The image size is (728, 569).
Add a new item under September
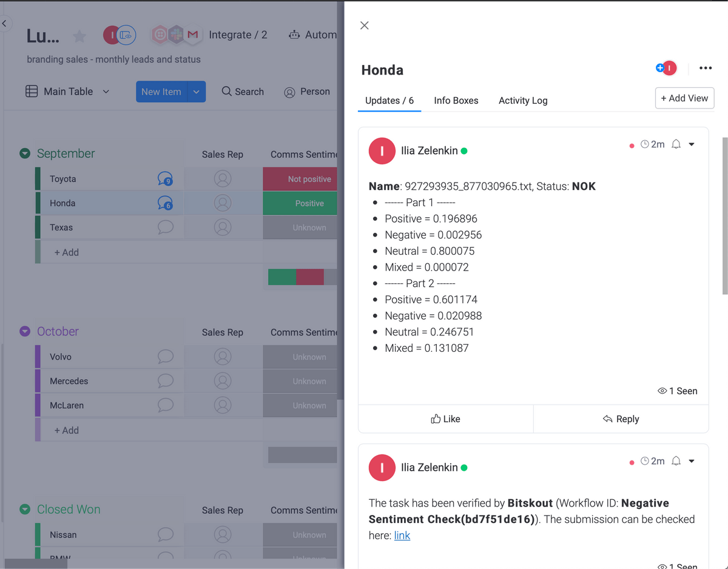[67, 252]
